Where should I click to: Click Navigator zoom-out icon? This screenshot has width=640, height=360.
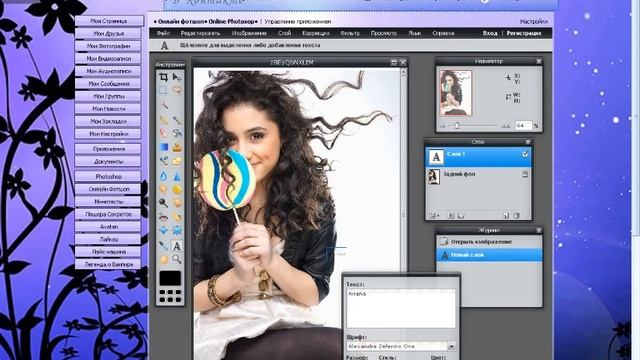(x=443, y=126)
